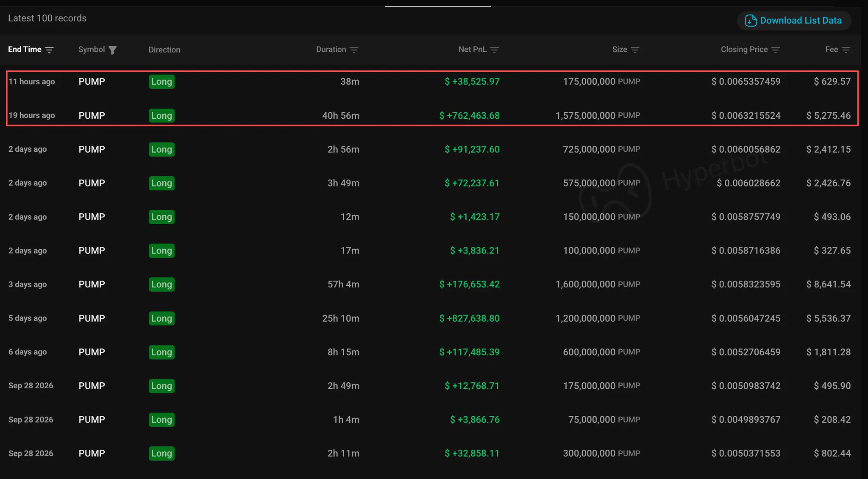Click the 3h 49m duration cell
868x479 pixels.
coord(343,183)
